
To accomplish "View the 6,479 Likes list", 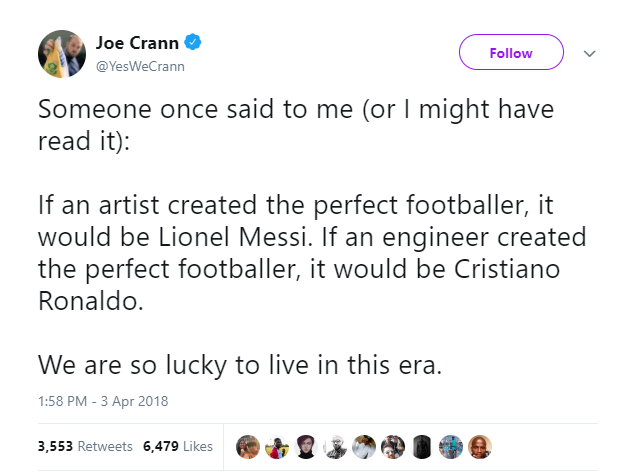I will tap(178, 446).
